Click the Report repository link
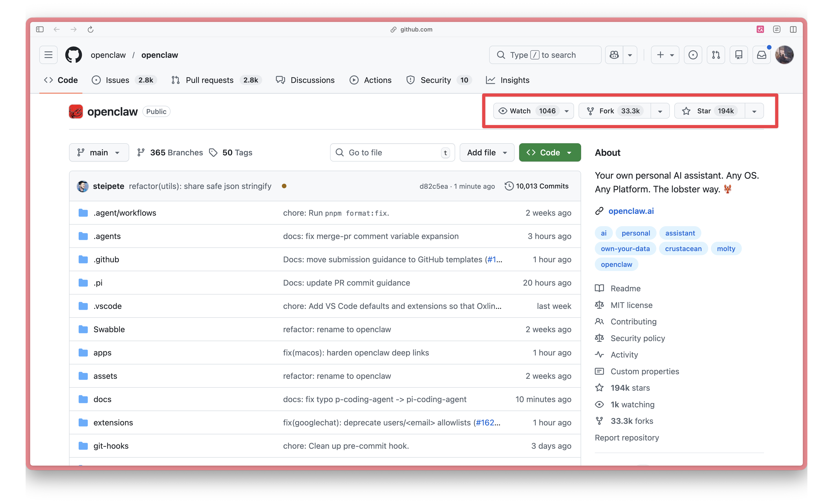 (627, 438)
